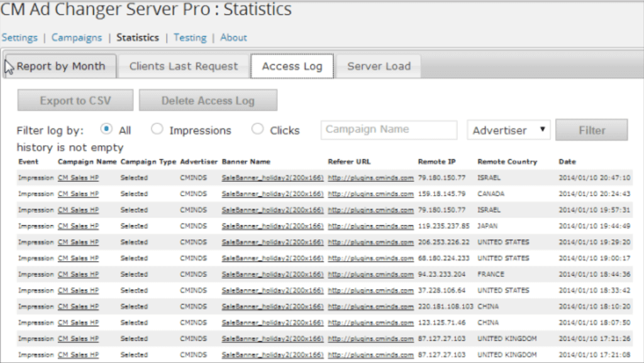Open the Testing navigation link
Screen dimensions: 644x363
[x=190, y=38]
